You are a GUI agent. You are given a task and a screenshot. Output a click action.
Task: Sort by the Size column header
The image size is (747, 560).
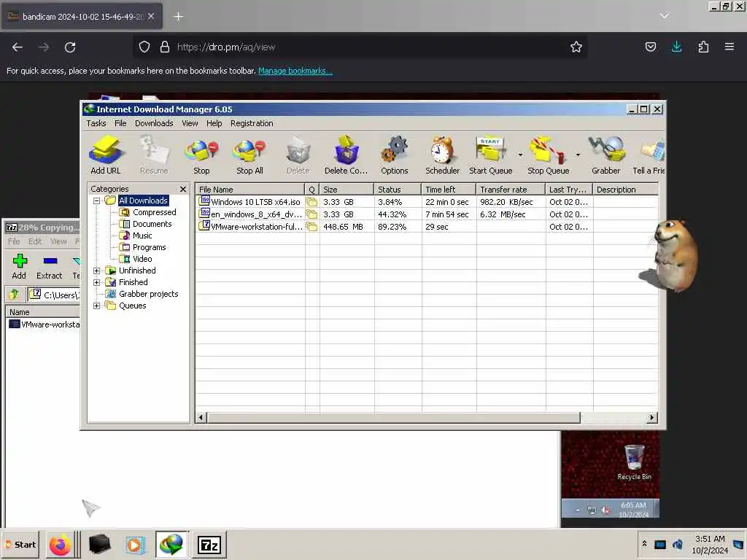coord(347,190)
